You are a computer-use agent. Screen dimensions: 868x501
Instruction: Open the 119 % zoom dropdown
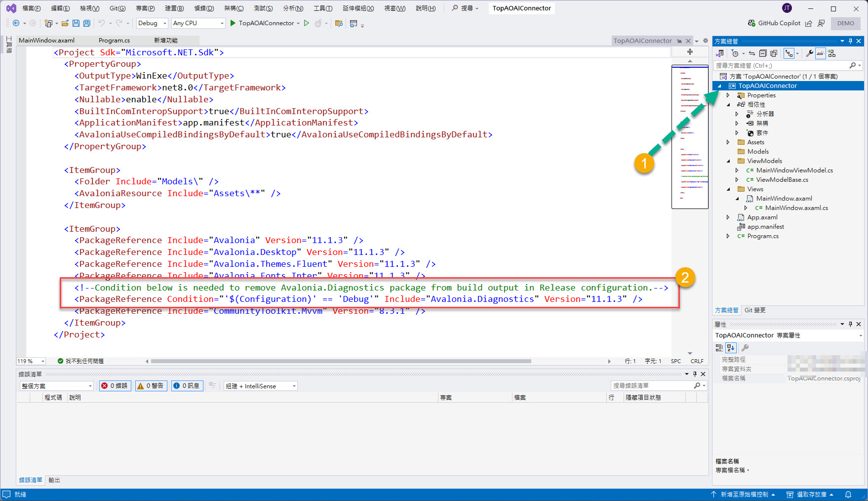pos(31,361)
